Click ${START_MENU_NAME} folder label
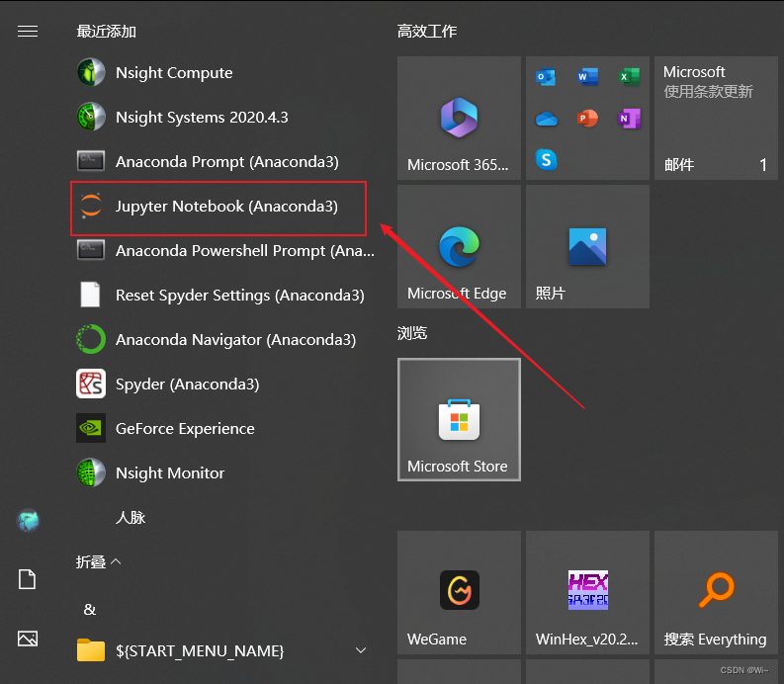The image size is (784, 684). pos(200,651)
